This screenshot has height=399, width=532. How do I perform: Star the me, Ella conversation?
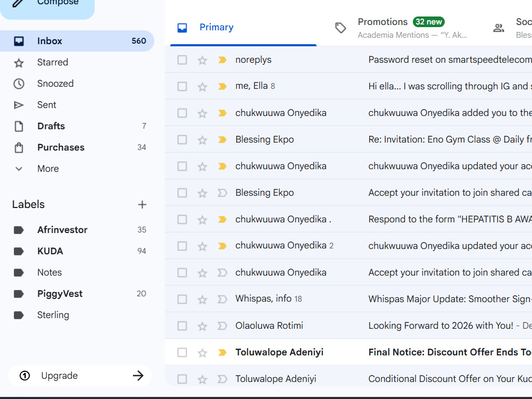[x=203, y=87]
